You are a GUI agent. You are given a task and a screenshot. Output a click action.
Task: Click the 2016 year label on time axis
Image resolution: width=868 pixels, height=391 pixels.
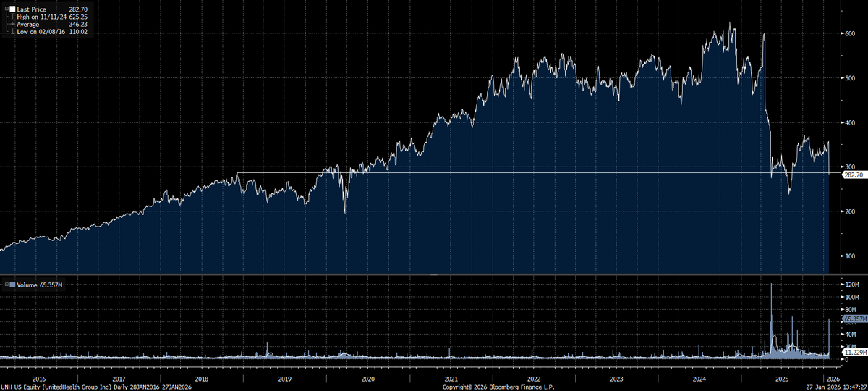[39, 379]
